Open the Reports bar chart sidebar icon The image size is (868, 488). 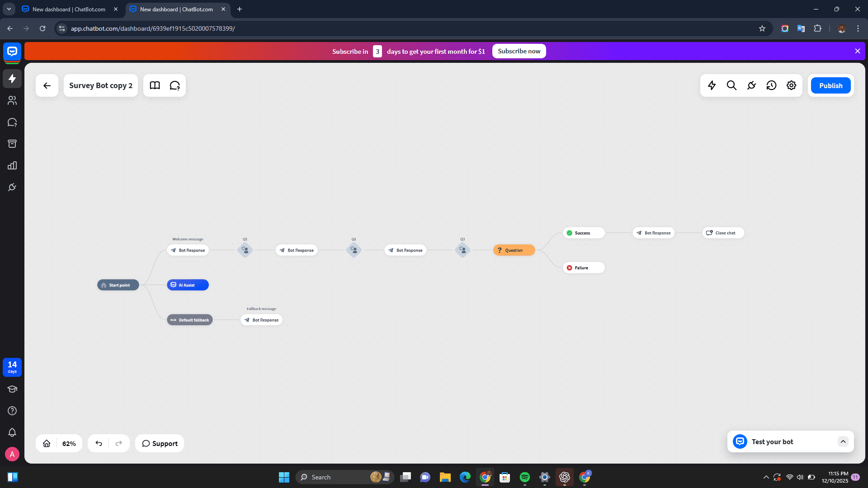pyautogui.click(x=12, y=165)
